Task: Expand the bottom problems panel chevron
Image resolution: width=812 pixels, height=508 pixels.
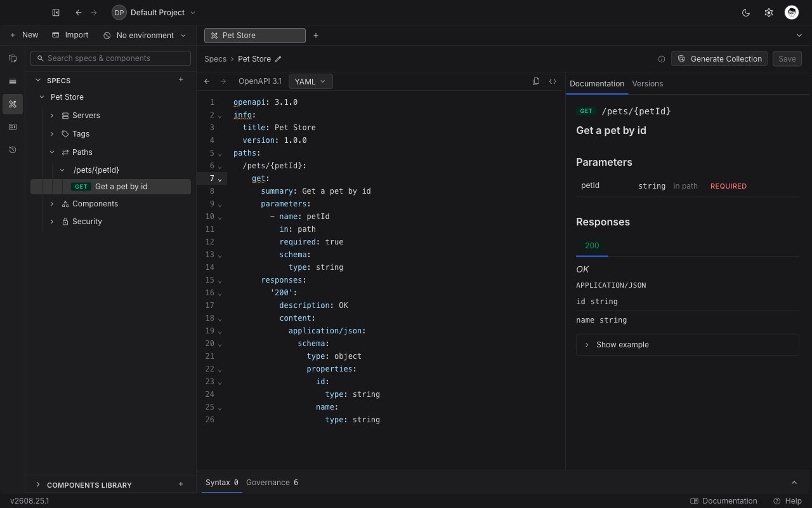Action: coord(794,483)
